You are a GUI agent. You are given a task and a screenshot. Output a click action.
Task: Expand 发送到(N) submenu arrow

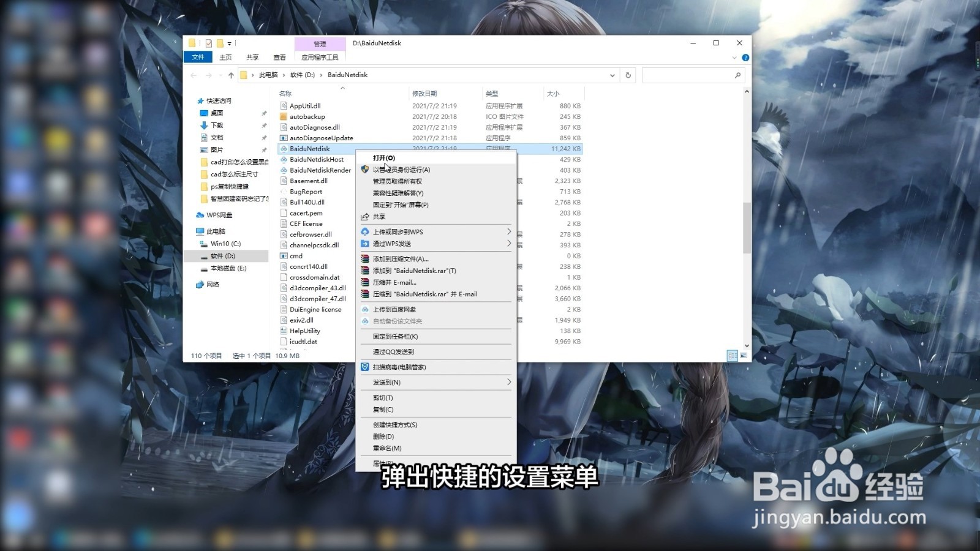click(509, 382)
